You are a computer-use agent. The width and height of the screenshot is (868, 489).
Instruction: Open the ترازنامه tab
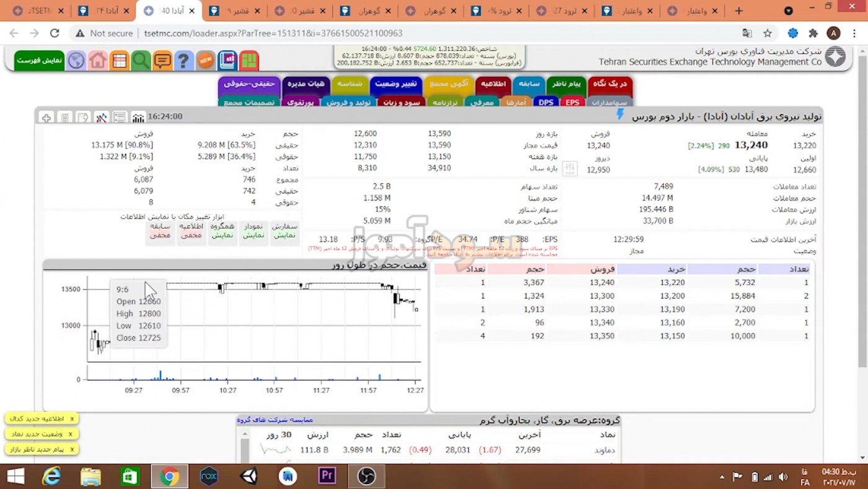click(x=445, y=102)
